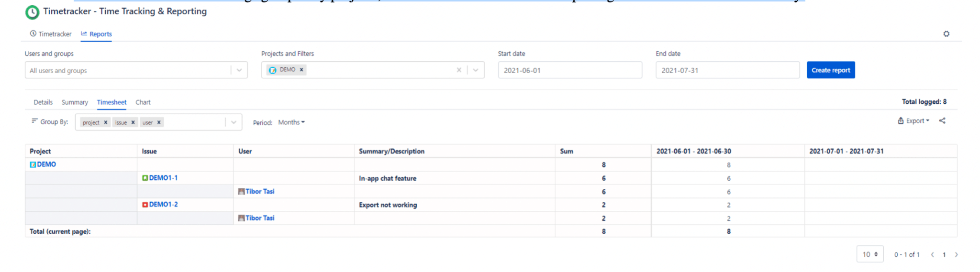Open the Period Months dropdown

click(291, 122)
